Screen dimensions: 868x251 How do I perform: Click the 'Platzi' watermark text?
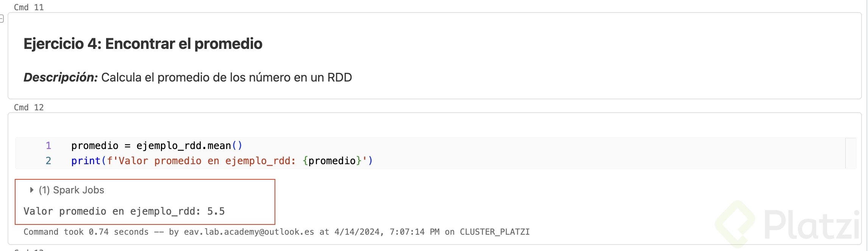pyautogui.click(x=810, y=225)
